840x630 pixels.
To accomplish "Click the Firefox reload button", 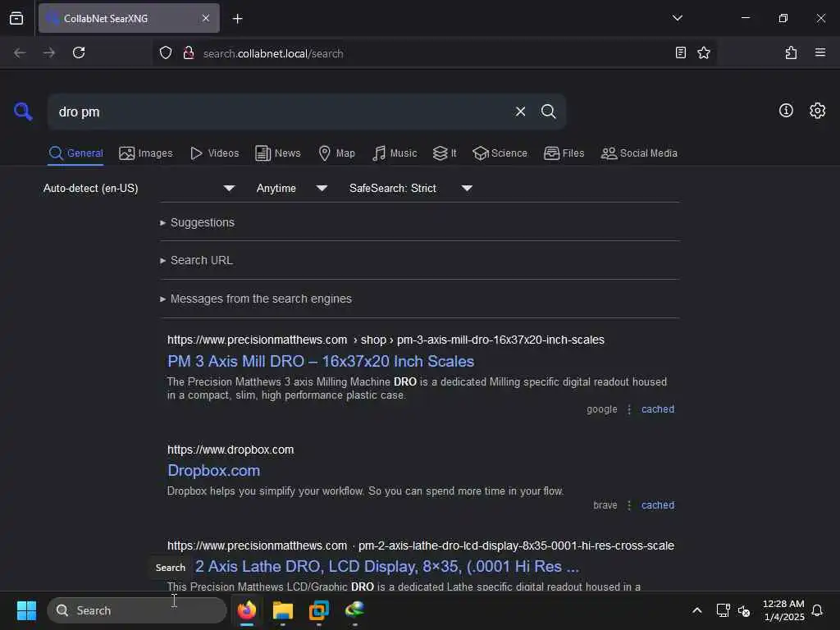I will tap(79, 52).
